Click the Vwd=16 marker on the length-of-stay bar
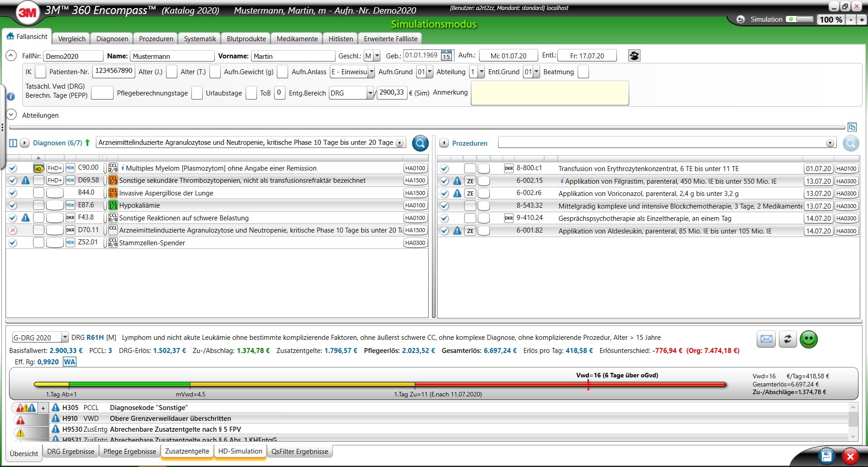868x467 pixels. point(588,384)
